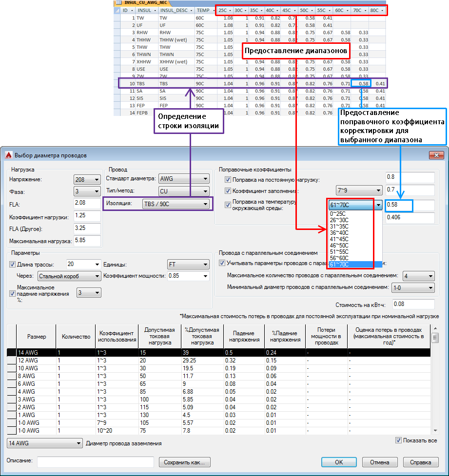Open the Стандарт диаметра AWG dropdown

pos(184,179)
